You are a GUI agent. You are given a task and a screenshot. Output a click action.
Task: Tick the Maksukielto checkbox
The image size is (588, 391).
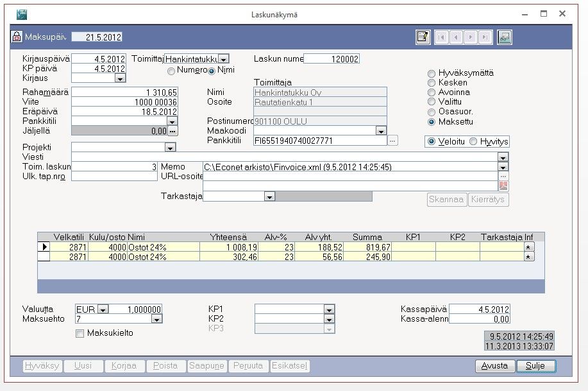pyautogui.click(x=80, y=333)
